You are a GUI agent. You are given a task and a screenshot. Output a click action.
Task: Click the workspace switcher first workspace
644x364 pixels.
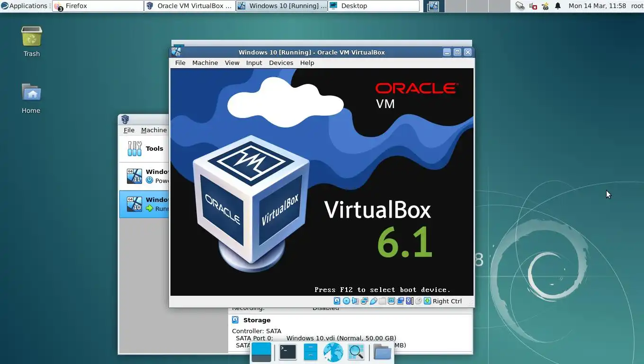click(x=433, y=6)
